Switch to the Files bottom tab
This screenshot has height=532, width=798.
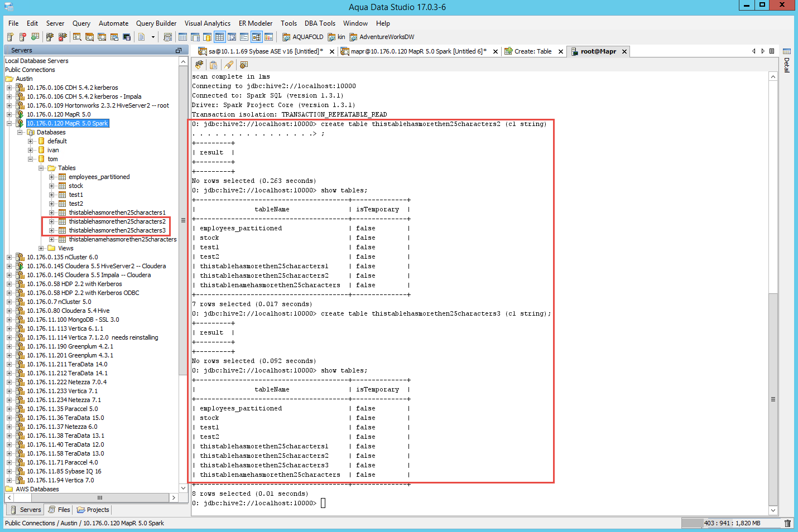pos(59,510)
